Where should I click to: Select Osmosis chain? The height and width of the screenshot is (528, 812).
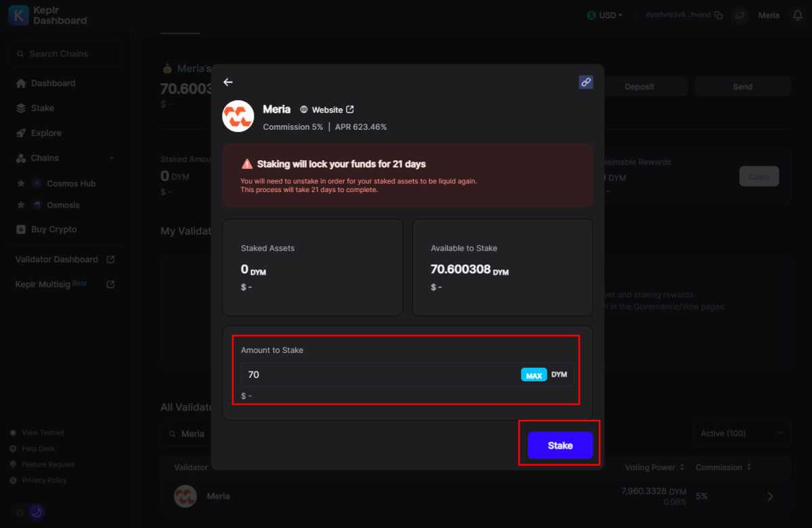click(63, 205)
